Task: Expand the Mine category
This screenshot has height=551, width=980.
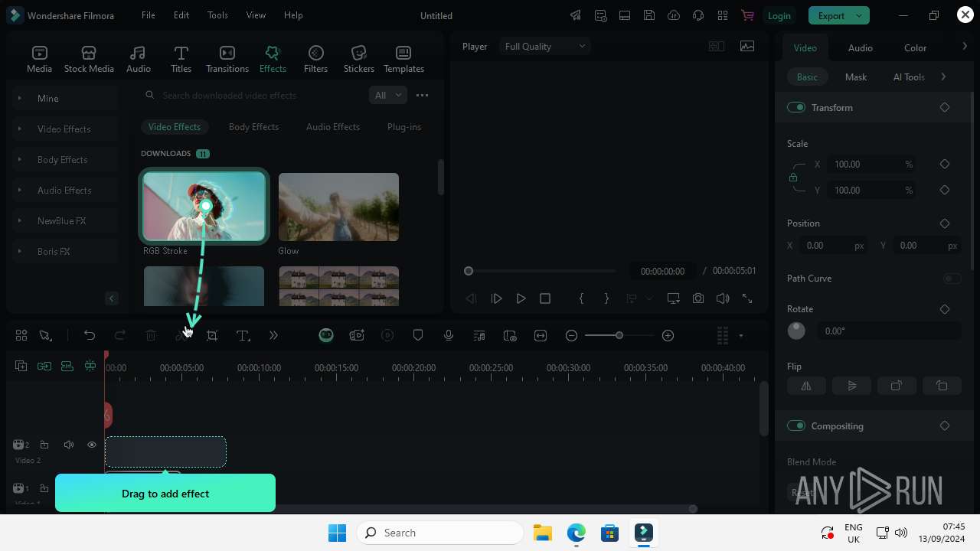Action: point(64,98)
